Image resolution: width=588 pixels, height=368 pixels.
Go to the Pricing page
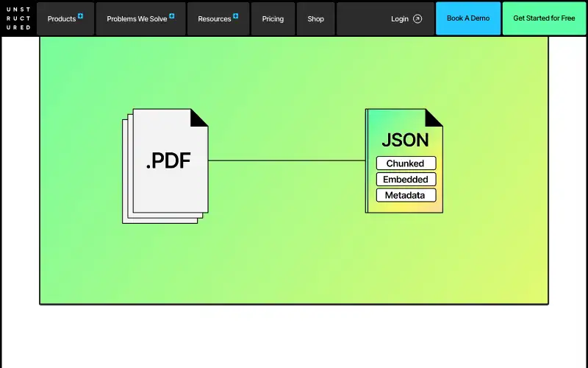(x=273, y=19)
